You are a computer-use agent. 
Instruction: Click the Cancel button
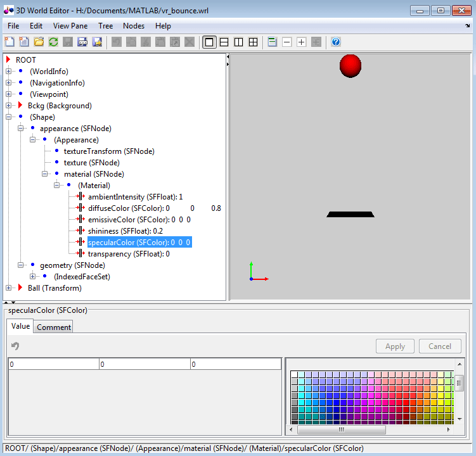tap(440, 346)
